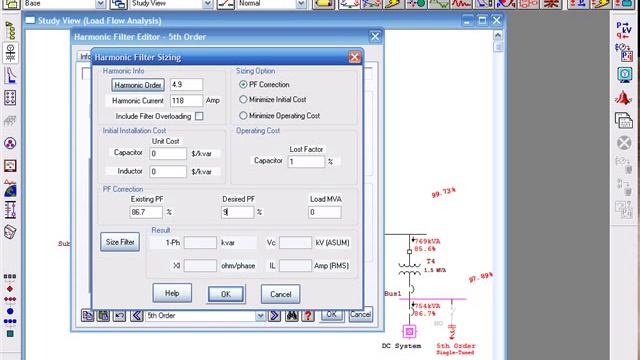
Task: Click the Existing PF field 86.7
Action: point(146,212)
